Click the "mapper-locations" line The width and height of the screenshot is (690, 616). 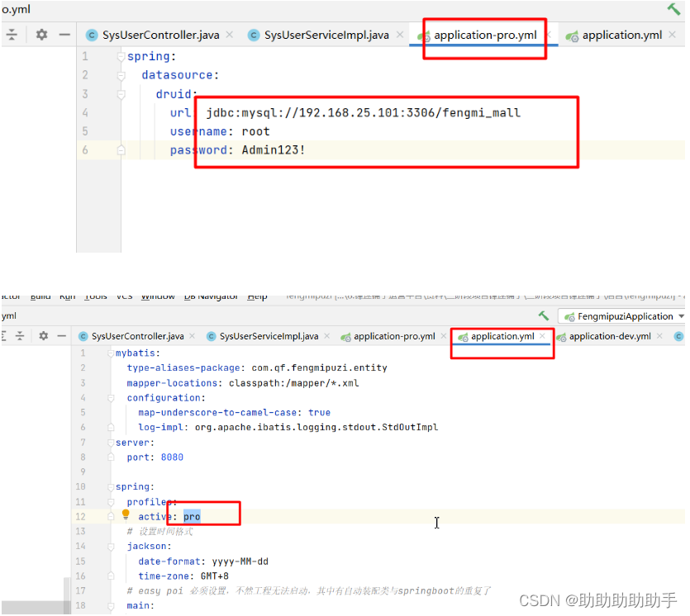pos(243,383)
